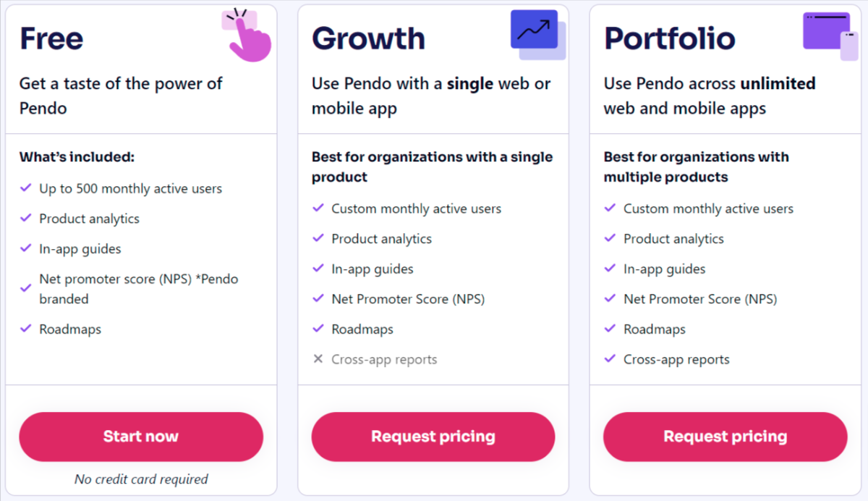This screenshot has height=501, width=868.
Task: Click Product analytics in the Growth list
Action: [382, 239]
